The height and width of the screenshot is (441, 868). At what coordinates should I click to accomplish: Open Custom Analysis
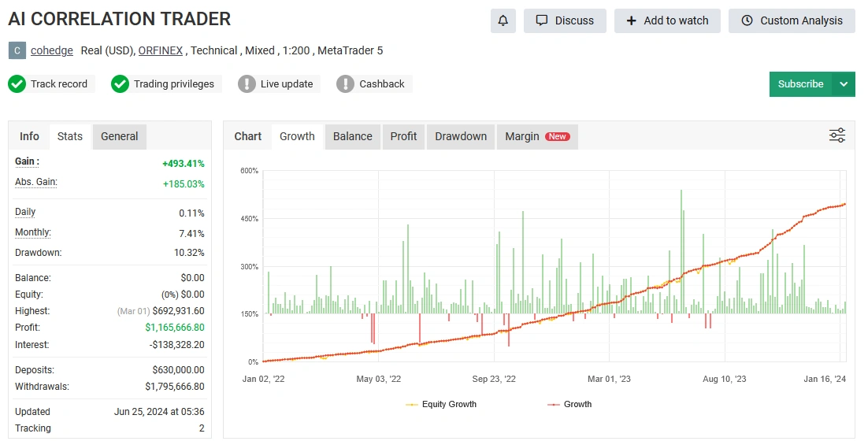click(x=792, y=20)
